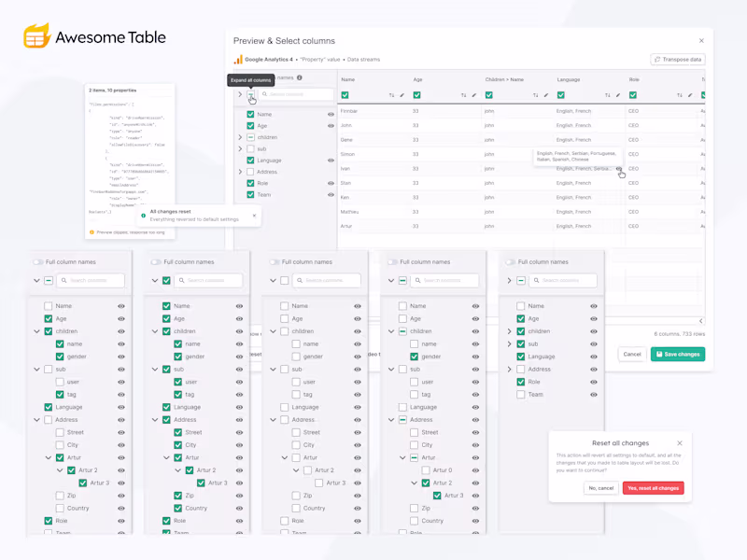Viewport: 747px width, 560px height.
Task: Rename the Age column via its pencil icon
Action: pyautogui.click(x=474, y=95)
